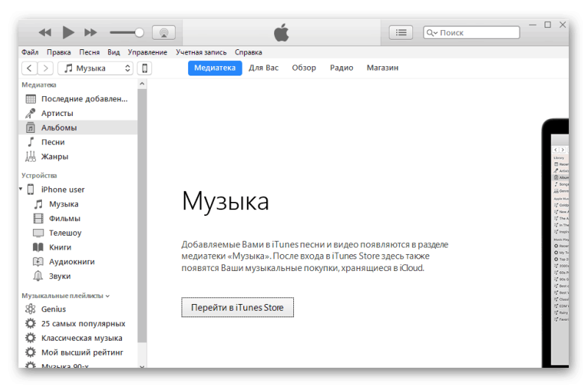
Task: Select iPhone user text label
Action: coord(63,189)
